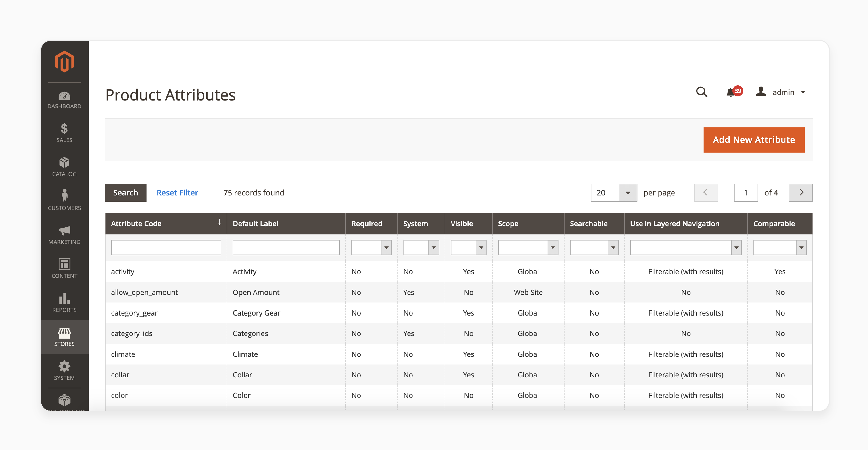Open the Catalog sidebar menu

pos(64,167)
